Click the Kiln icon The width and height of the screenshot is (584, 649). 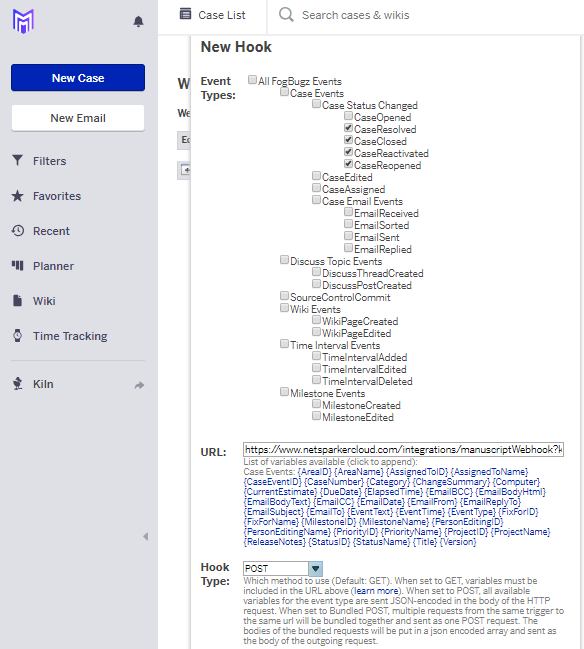pos(17,384)
